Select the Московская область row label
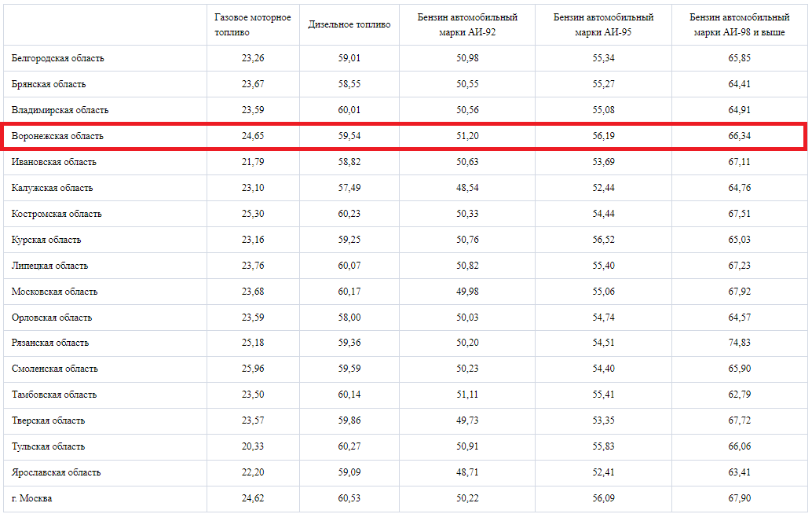812x514 pixels. click(x=54, y=292)
